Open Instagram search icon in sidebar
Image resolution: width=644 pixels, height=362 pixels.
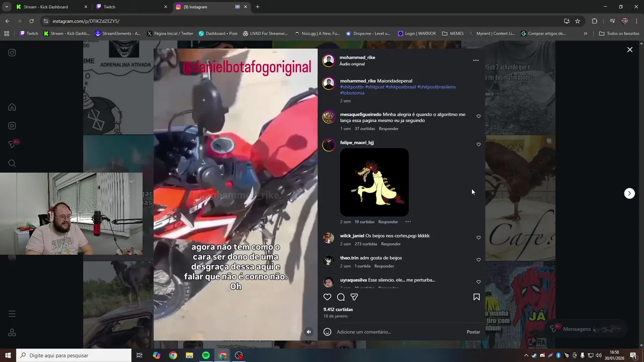coord(12,163)
